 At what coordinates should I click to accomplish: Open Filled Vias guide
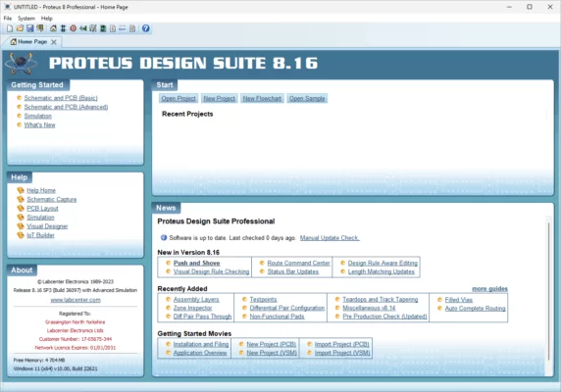point(459,300)
